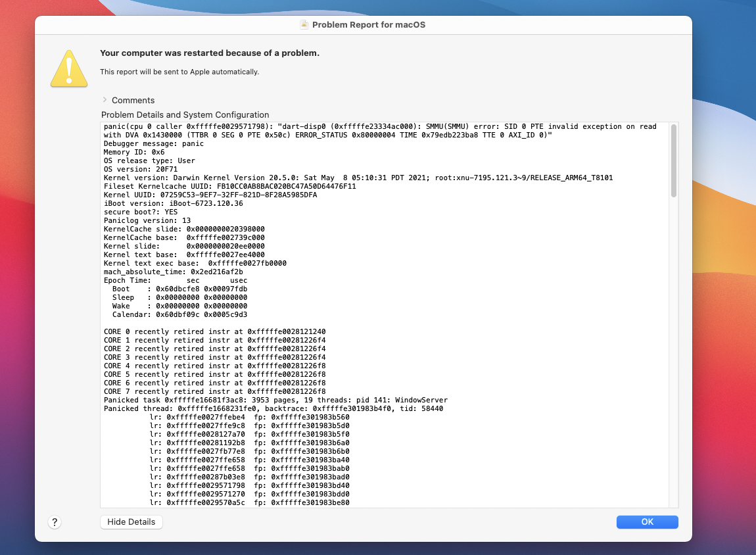Click the line 'secure boot?: YES'
Image resolution: width=756 pixels, height=555 pixels.
(x=141, y=212)
